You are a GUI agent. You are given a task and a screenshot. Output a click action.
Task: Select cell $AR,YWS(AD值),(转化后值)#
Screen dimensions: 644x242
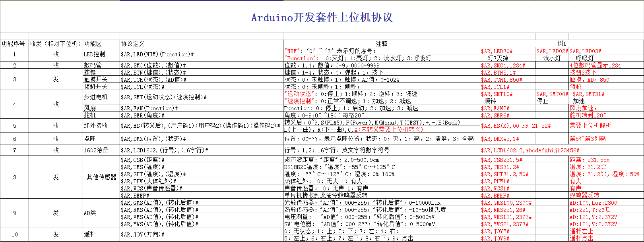(x=202, y=224)
